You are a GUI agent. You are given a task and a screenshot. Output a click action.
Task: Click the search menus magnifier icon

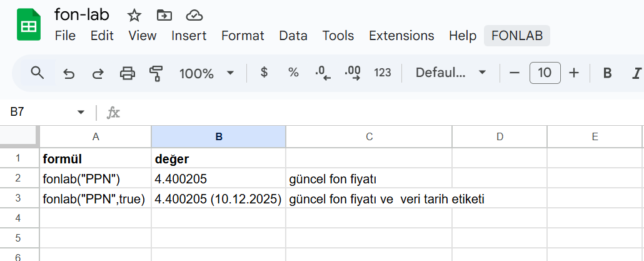click(x=38, y=73)
